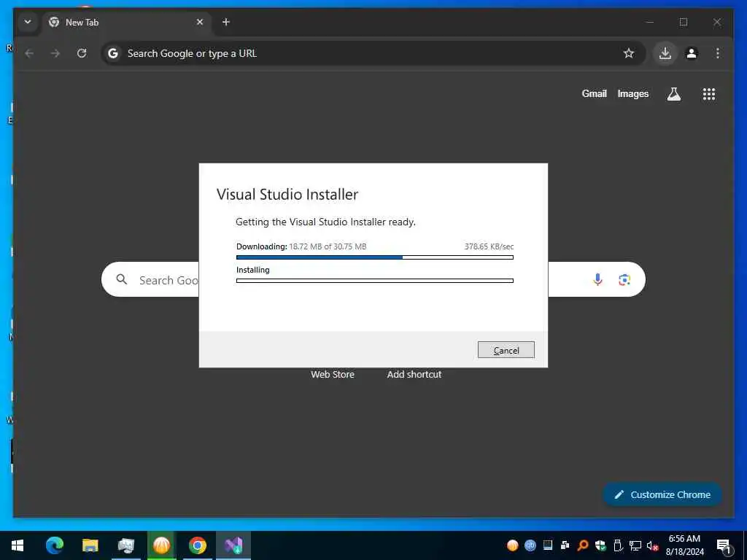Open Web Store shortcut
Image resolution: width=747 pixels, height=560 pixels.
(x=333, y=374)
